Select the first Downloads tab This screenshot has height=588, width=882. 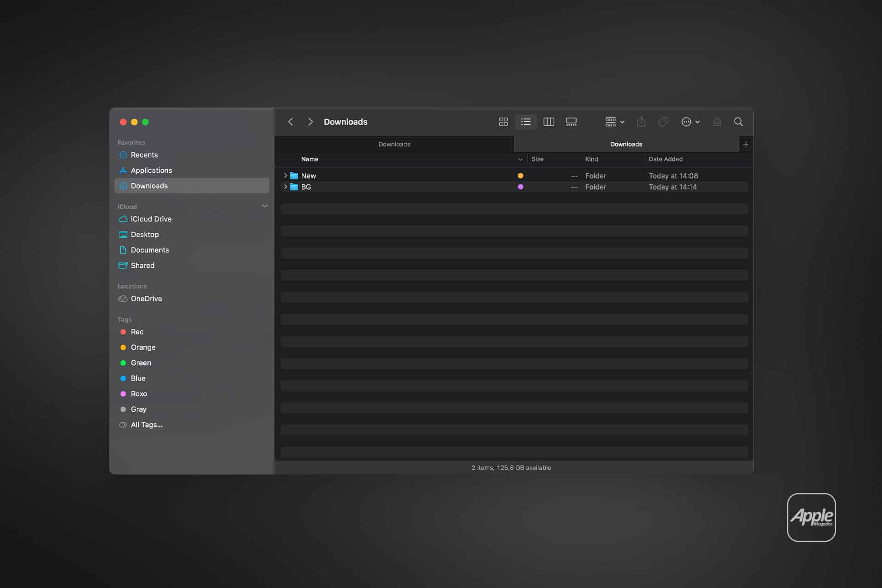click(394, 144)
